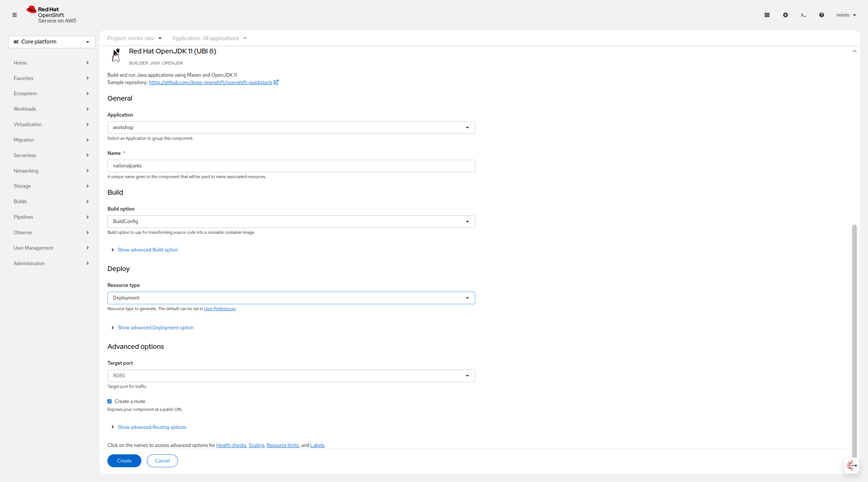Open the Resource type Deployment dropdown

[291, 298]
